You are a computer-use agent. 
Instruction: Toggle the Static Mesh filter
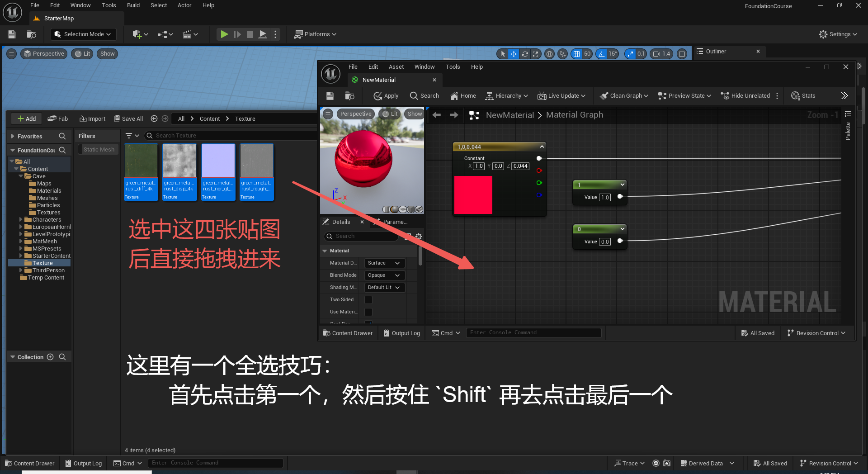(x=99, y=150)
